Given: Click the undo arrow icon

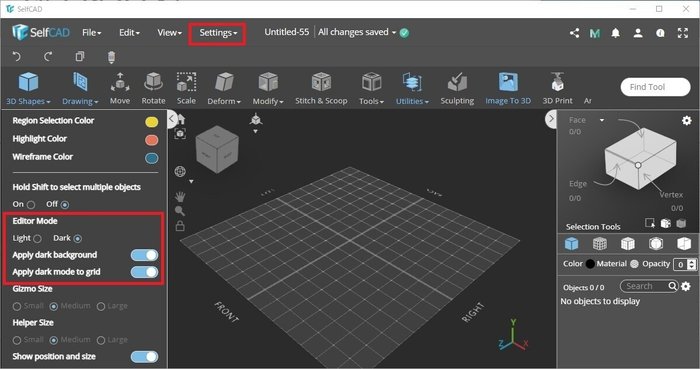Looking at the screenshot, I should click(17, 57).
